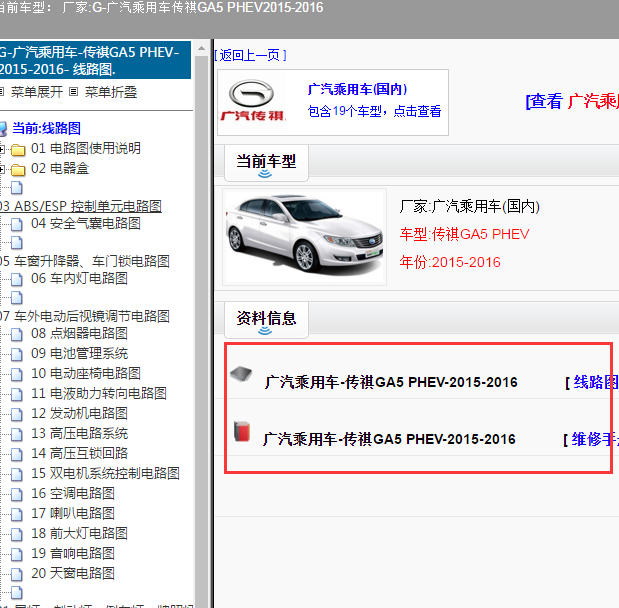Expand the 02 电器盒 folder
The width and height of the screenshot is (619, 608).
click(2, 169)
